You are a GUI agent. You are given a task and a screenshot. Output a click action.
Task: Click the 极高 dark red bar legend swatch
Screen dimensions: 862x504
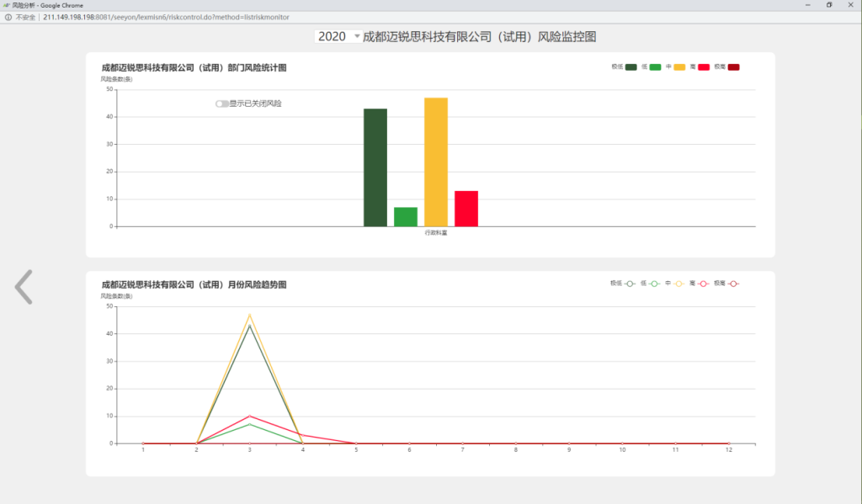pos(733,67)
